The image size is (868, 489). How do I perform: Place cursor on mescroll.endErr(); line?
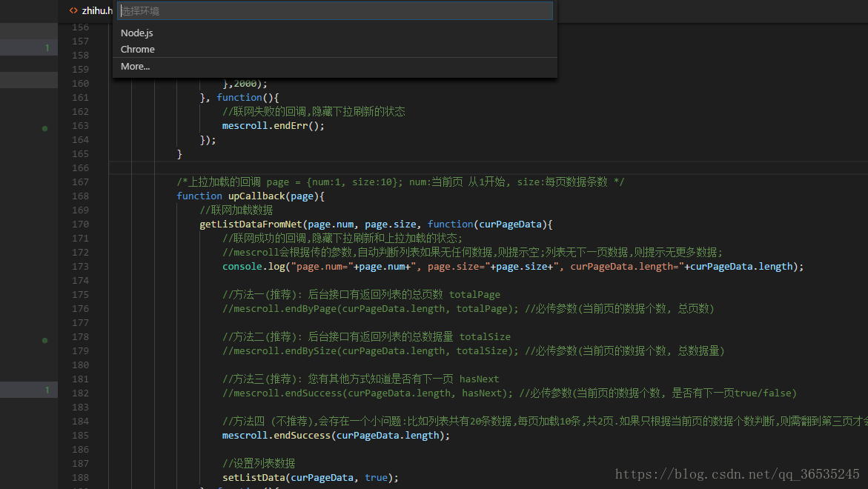[x=273, y=125]
